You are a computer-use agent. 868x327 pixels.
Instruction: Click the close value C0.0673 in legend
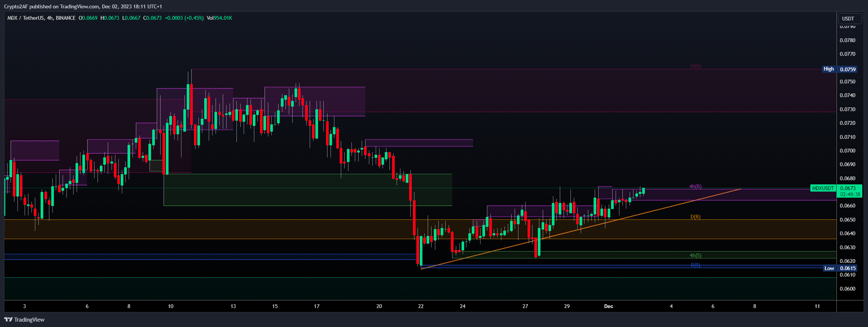pos(153,18)
